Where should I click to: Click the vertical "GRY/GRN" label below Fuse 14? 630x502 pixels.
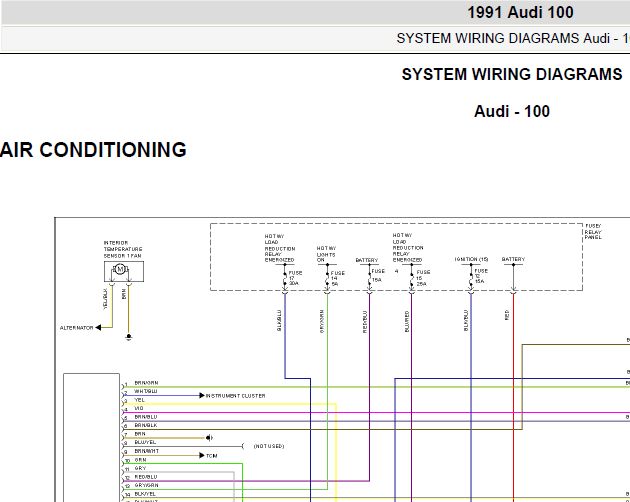click(322, 321)
